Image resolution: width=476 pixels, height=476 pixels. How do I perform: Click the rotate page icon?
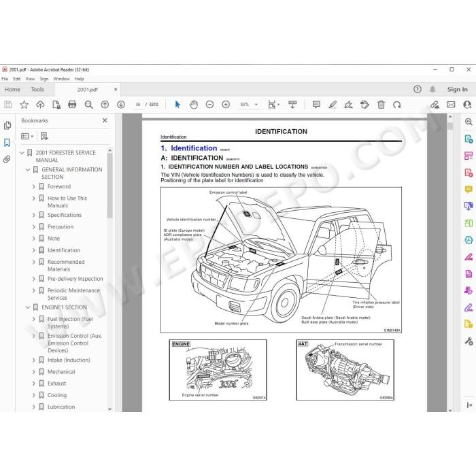click(x=397, y=105)
